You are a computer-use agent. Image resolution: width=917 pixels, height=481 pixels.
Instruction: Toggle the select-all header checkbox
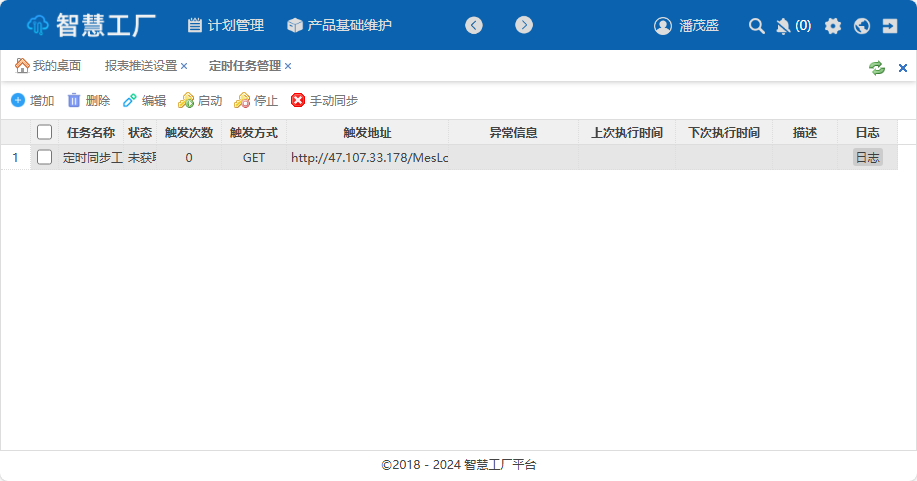[x=44, y=132]
